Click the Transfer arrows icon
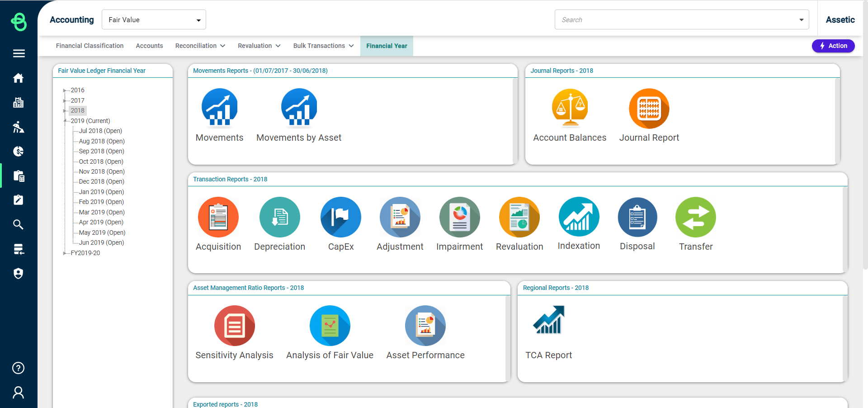868x408 pixels. [x=695, y=217]
